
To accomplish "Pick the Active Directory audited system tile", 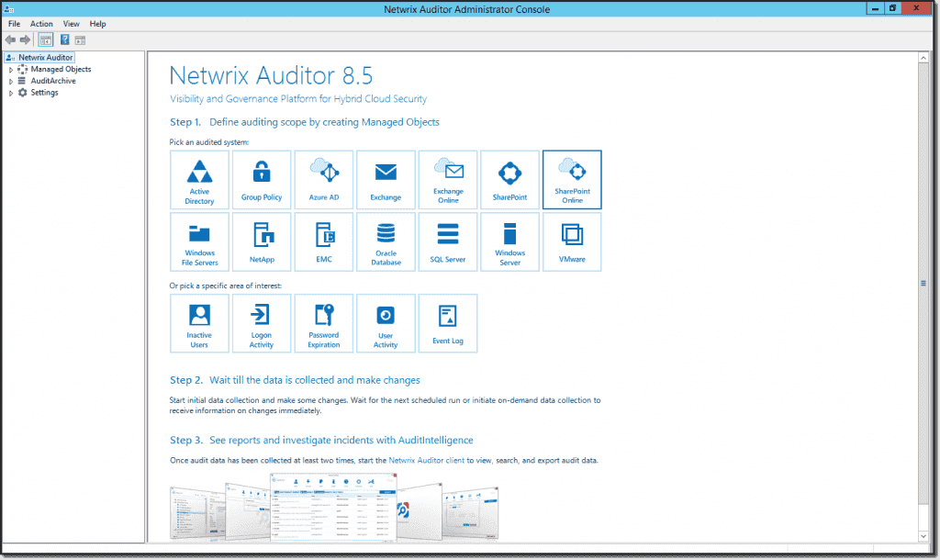I will click(x=199, y=180).
